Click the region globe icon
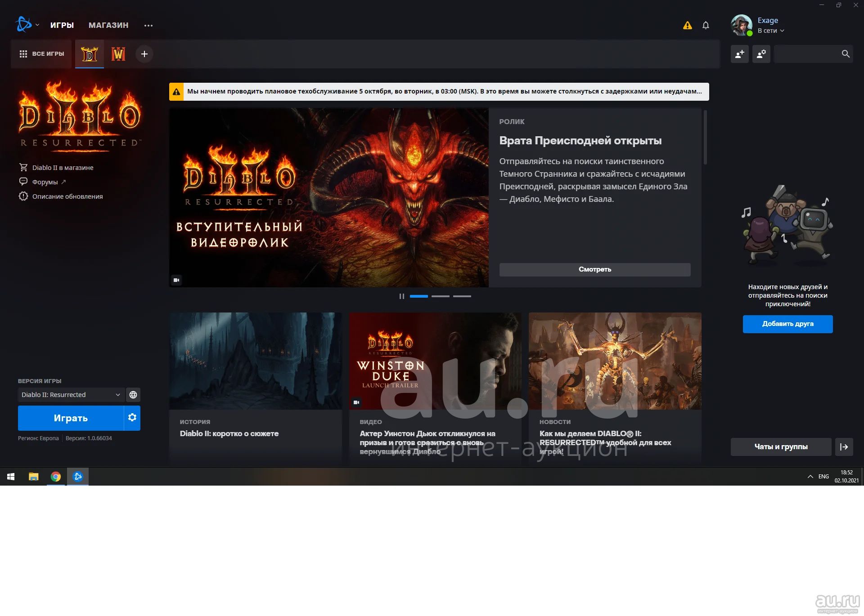Image resolution: width=864 pixels, height=616 pixels. tap(133, 395)
